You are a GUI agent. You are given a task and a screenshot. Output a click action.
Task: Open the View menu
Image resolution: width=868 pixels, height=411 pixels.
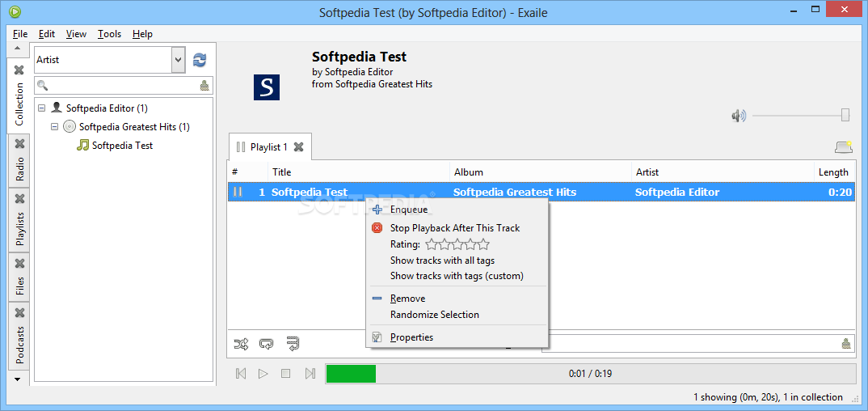(77, 34)
